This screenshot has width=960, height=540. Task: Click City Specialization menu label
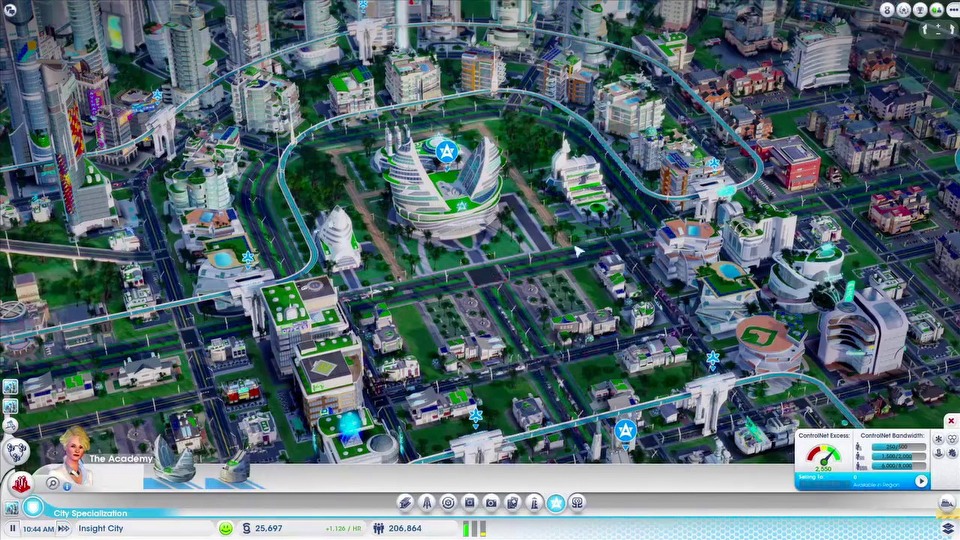click(x=90, y=513)
